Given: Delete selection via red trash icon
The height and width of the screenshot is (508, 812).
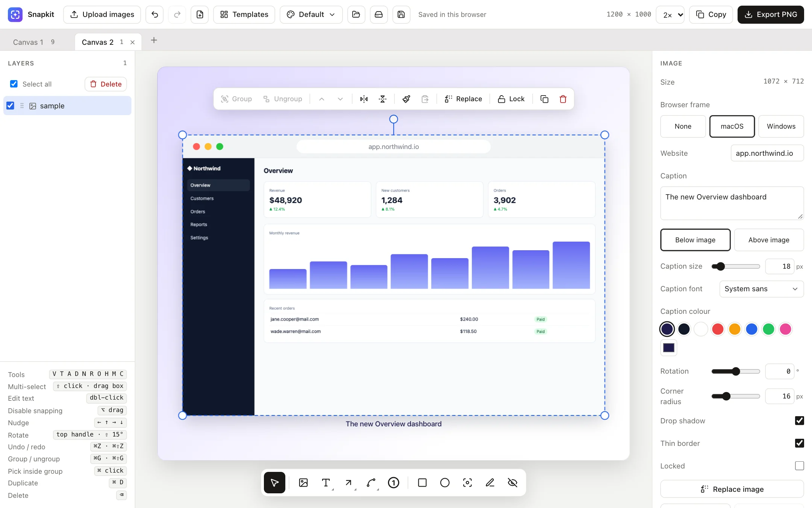Looking at the screenshot, I should coord(563,99).
